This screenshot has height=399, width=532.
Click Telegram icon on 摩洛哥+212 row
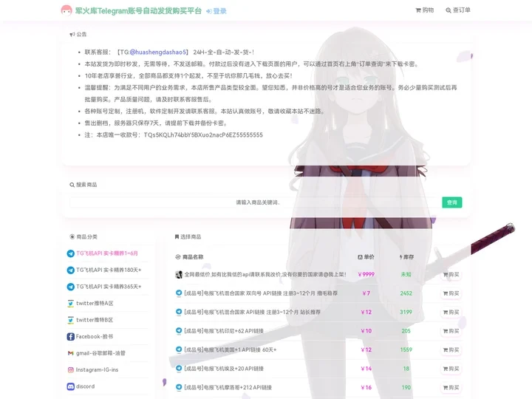[179, 387]
